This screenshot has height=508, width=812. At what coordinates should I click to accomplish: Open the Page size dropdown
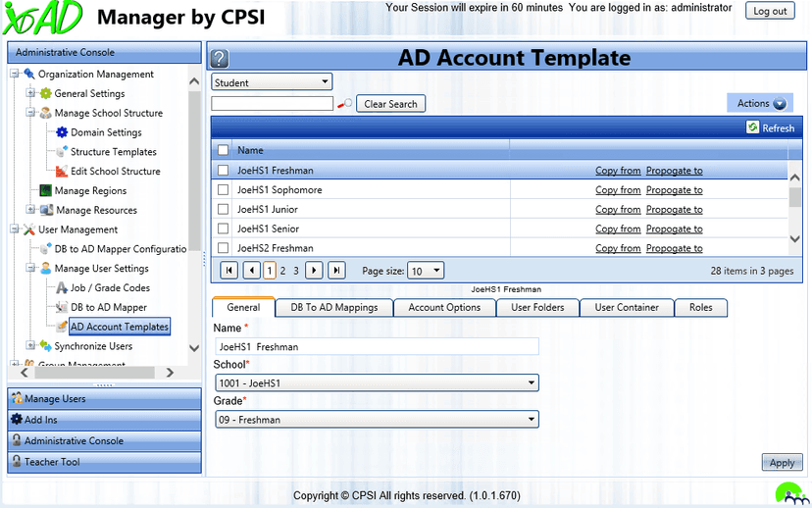pos(426,271)
